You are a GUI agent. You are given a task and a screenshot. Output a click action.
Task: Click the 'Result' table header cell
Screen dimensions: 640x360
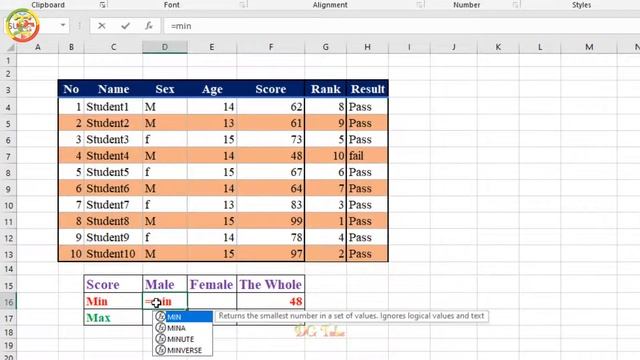coord(367,89)
